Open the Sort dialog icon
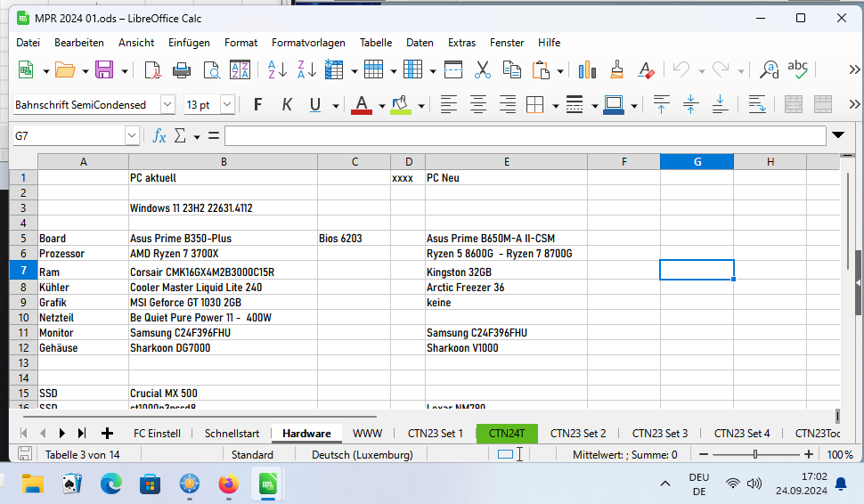Image resolution: width=864 pixels, height=504 pixels. 240,70
